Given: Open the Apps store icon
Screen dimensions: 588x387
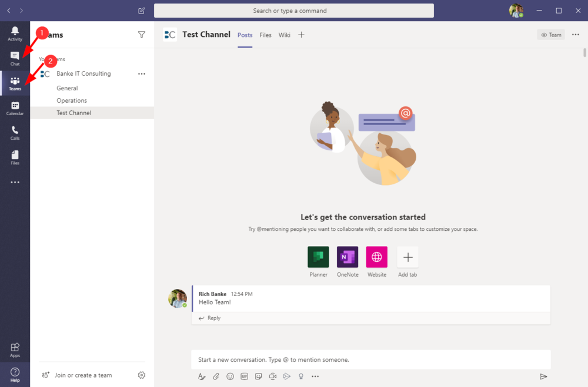Looking at the screenshot, I should pyautogui.click(x=15, y=350).
